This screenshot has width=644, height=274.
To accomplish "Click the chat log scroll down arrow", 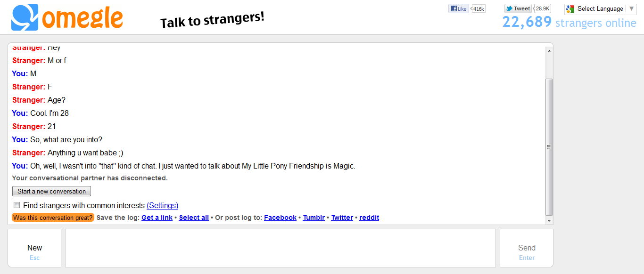I will click(x=549, y=220).
